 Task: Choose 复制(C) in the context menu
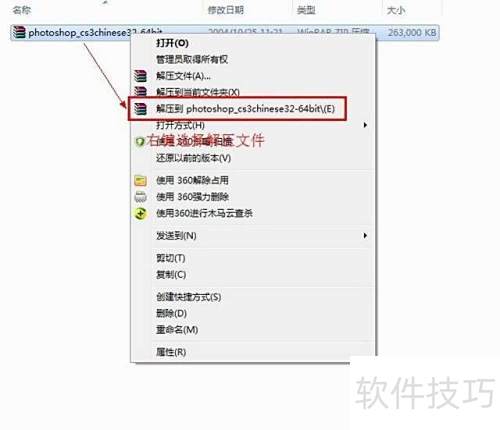(171, 275)
